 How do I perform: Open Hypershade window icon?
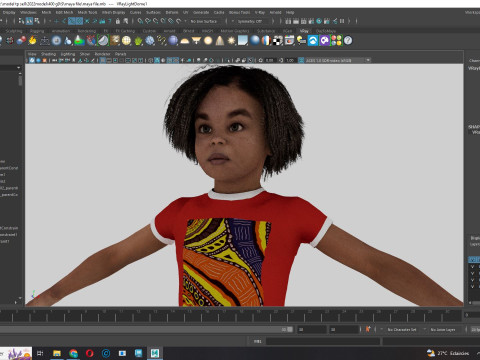tap(319, 21)
